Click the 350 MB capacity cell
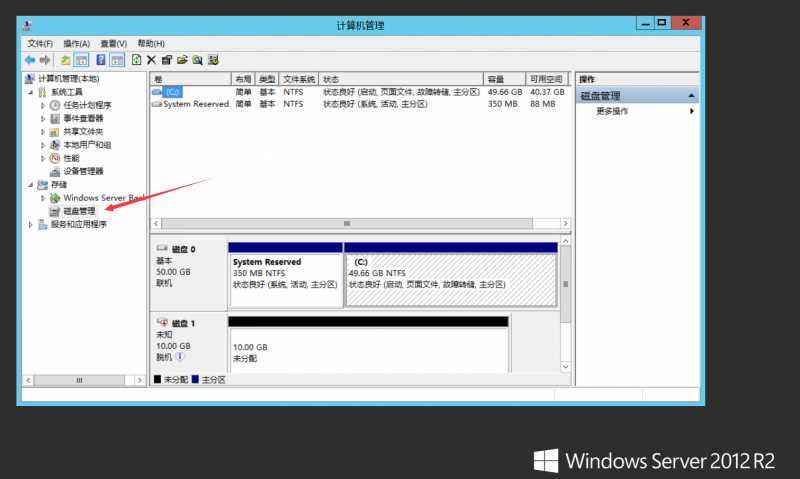The height and width of the screenshot is (479, 800). pyautogui.click(x=503, y=104)
